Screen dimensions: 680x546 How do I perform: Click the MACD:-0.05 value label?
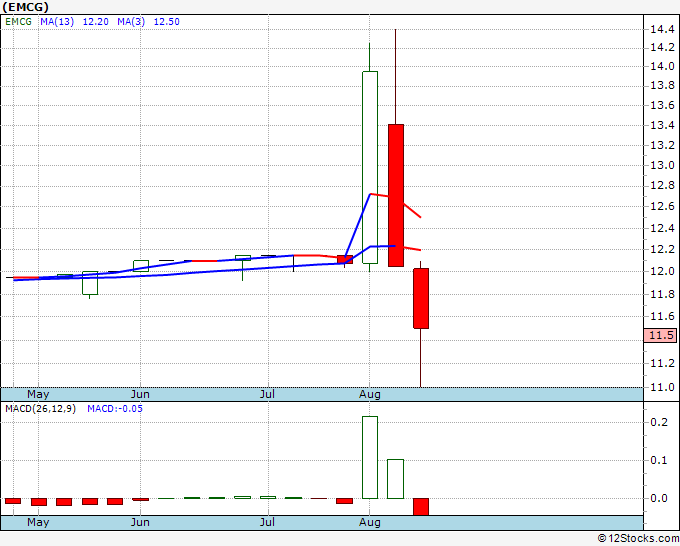pyautogui.click(x=115, y=409)
